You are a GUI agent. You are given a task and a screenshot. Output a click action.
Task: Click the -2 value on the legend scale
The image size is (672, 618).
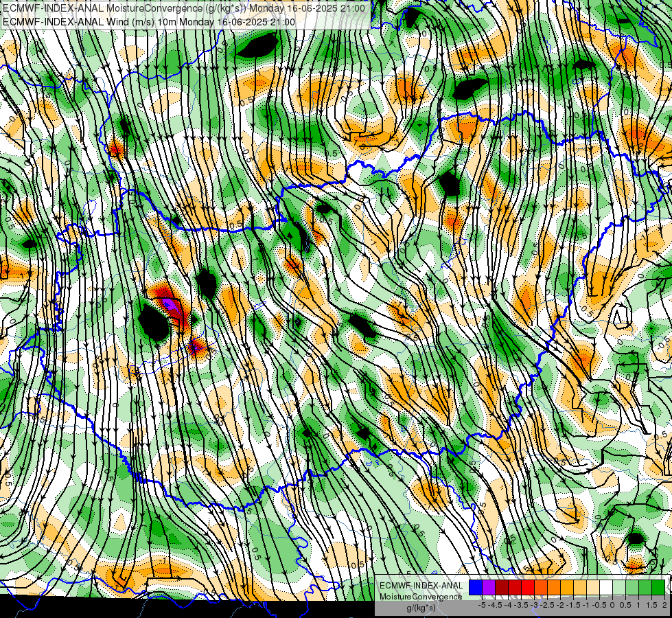pos(560,605)
